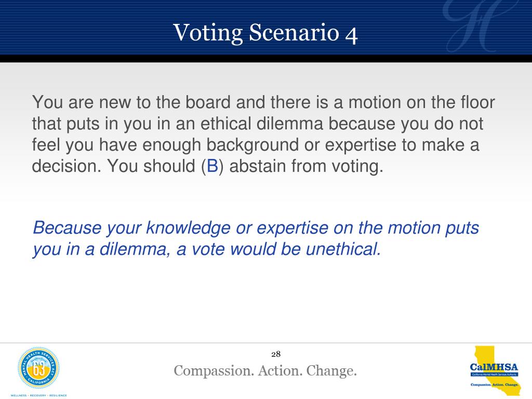Click the word 'abstain' in scenario text
This screenshot has width=532, height=399.
(x=258, y=166)
